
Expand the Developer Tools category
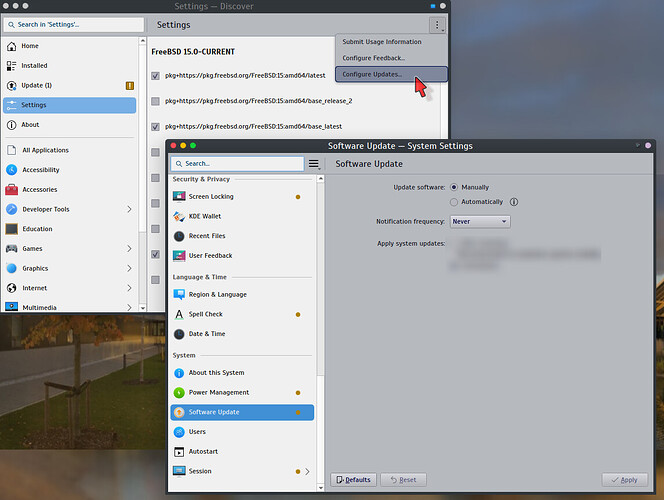click(x=129, y=209)
